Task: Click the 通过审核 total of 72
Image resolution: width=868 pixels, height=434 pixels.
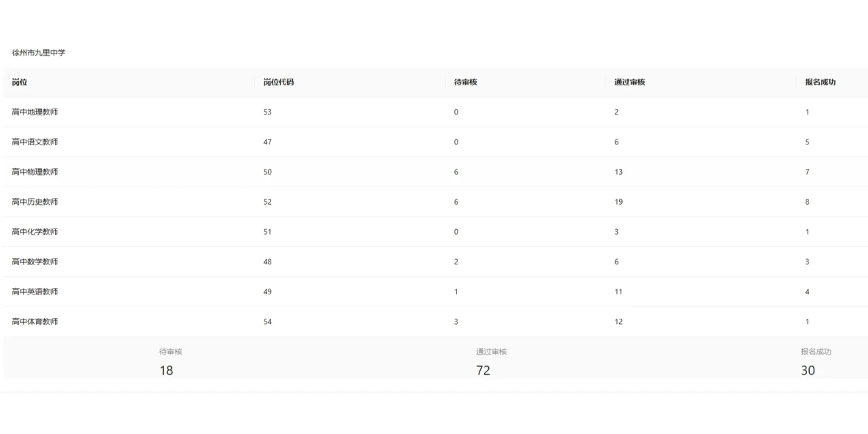Action: pyautogui.click(x=483, y=370)
